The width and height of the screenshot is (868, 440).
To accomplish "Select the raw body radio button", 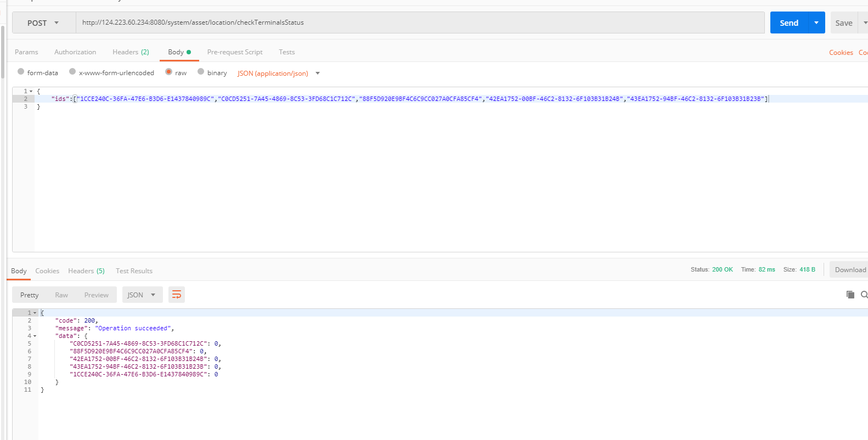I will click(169, 72).
